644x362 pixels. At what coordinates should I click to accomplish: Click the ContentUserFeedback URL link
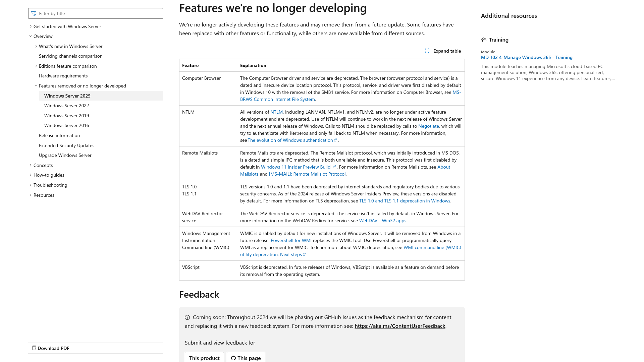tap(399, 325)
